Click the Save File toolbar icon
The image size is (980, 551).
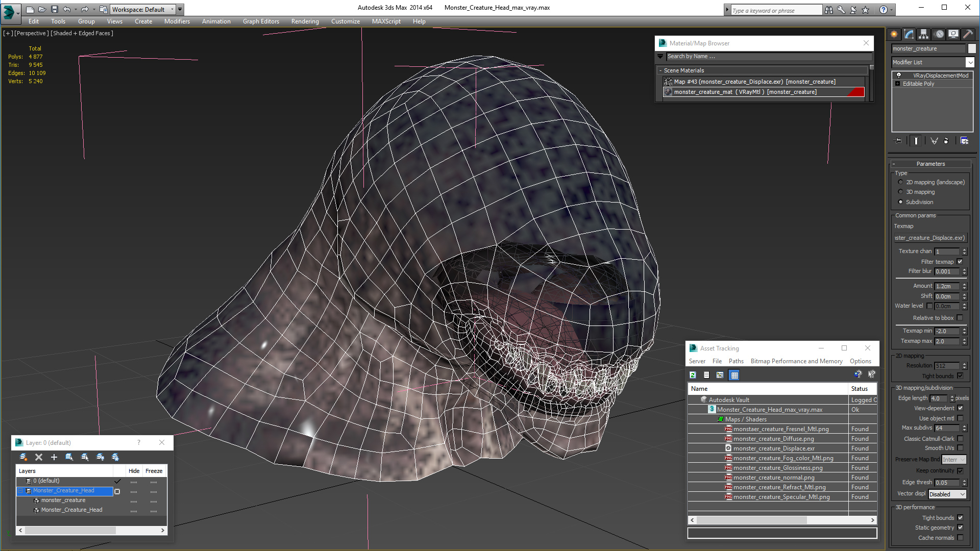point(55,9)
